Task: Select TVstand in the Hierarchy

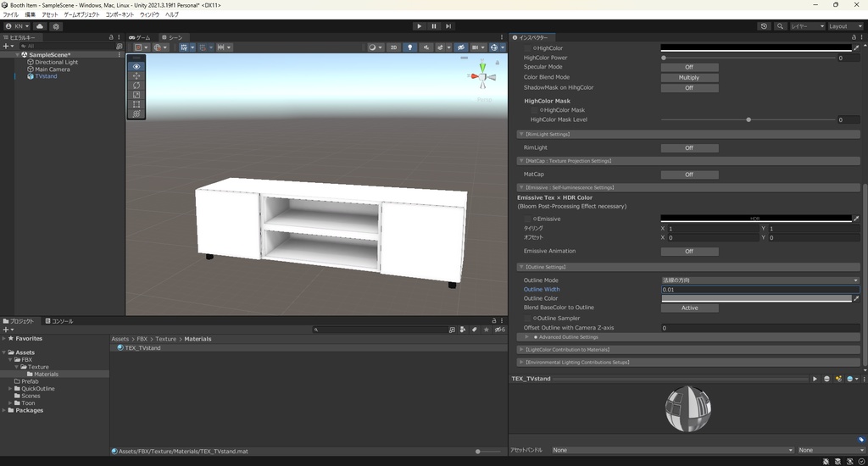Action: (x=46, y=76)
